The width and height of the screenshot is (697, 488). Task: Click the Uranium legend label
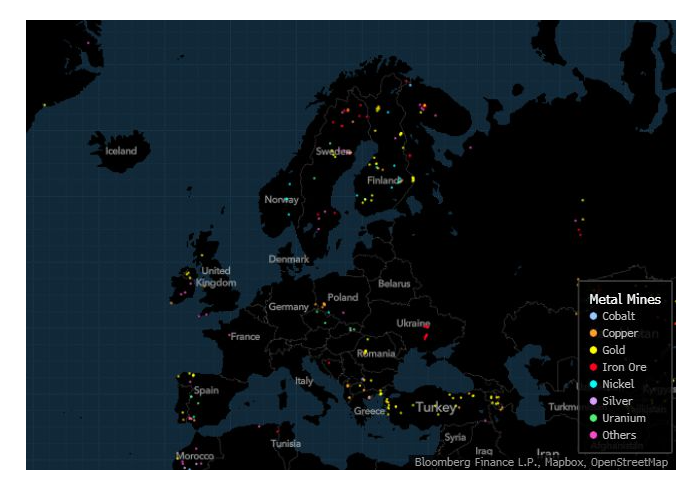tap(623, 418)
